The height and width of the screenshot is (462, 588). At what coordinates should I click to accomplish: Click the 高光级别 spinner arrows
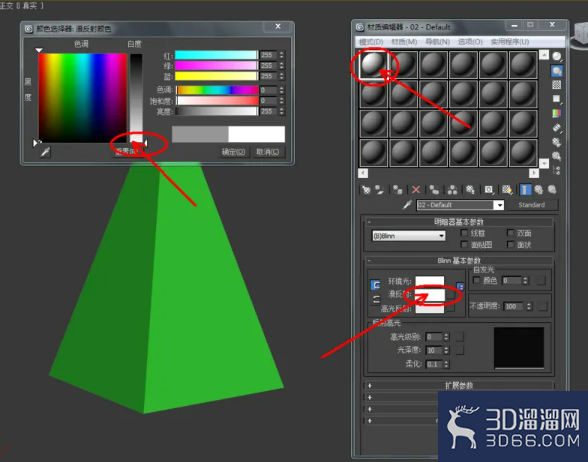[x=446, y=337]
